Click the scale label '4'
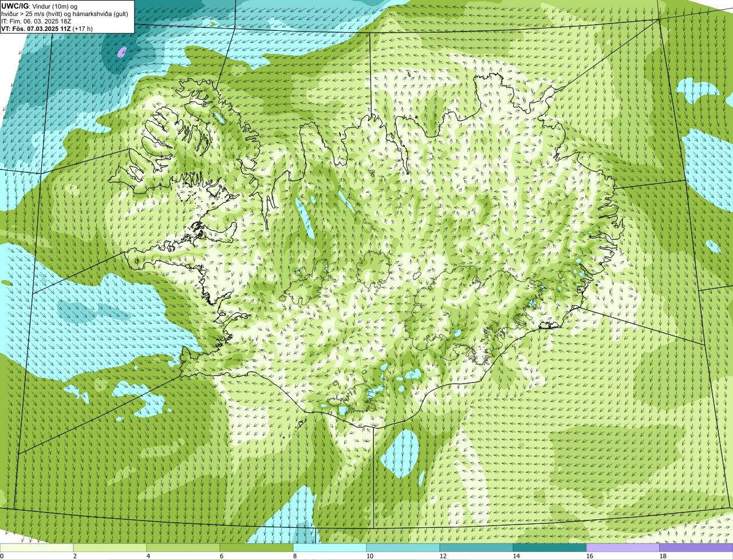The image size is (733, 560). (x=148, y=556)
